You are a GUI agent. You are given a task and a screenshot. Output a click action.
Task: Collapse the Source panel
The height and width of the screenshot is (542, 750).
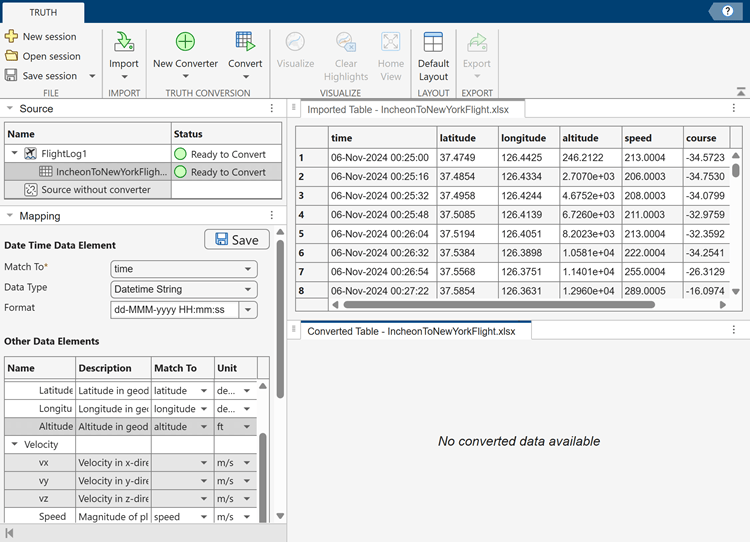point(10,109)
